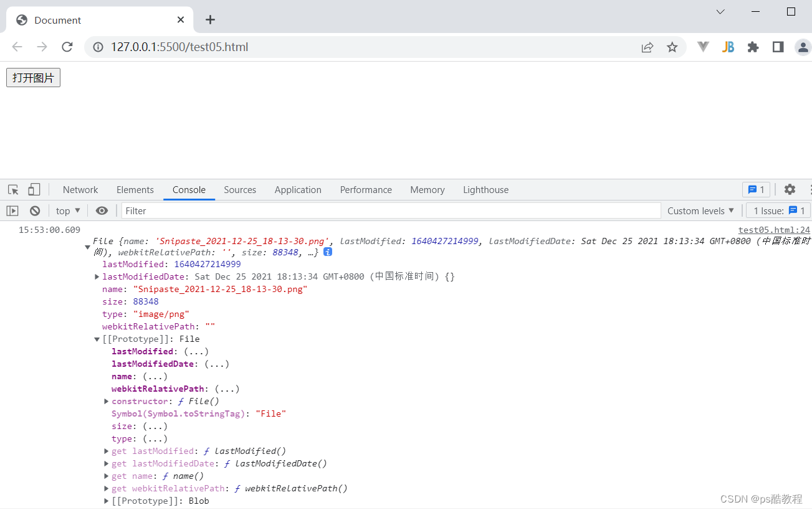Open the tab search chevron in the title bar
812x510 pixels.
pos(720,12)
